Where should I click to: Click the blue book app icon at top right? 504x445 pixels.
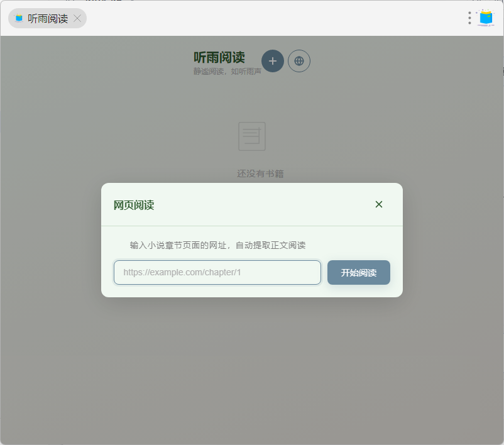pos(486,18)
